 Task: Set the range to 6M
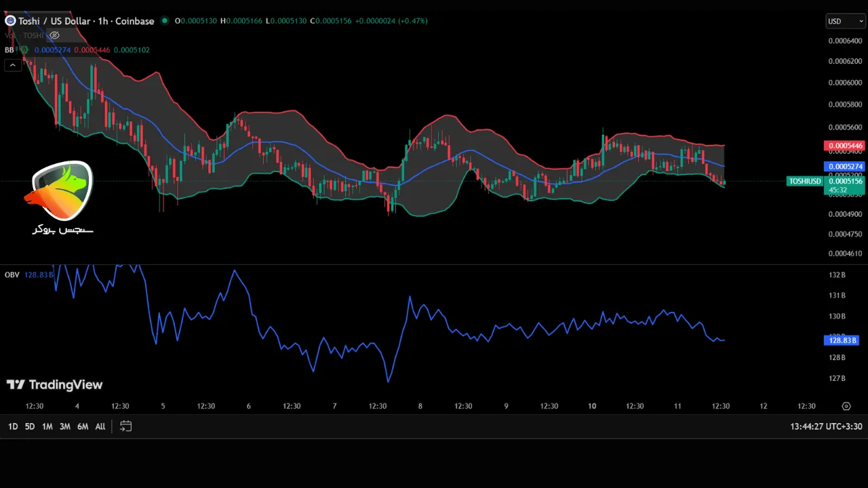[x=83, y=426]
